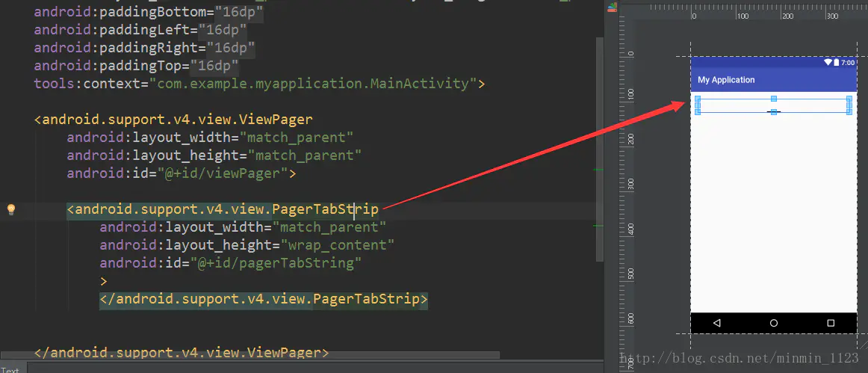Click the 7:00 clock in preview status bar
The height and width of the screenshot is (373, 868).
pyautogui.click(x=848, y=63)
